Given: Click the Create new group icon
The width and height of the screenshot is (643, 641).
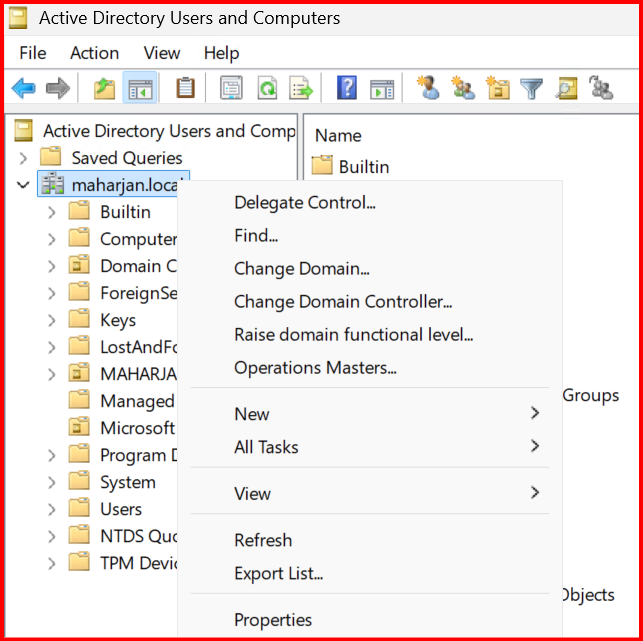Looking at the screenshot, I should [463, 89].
